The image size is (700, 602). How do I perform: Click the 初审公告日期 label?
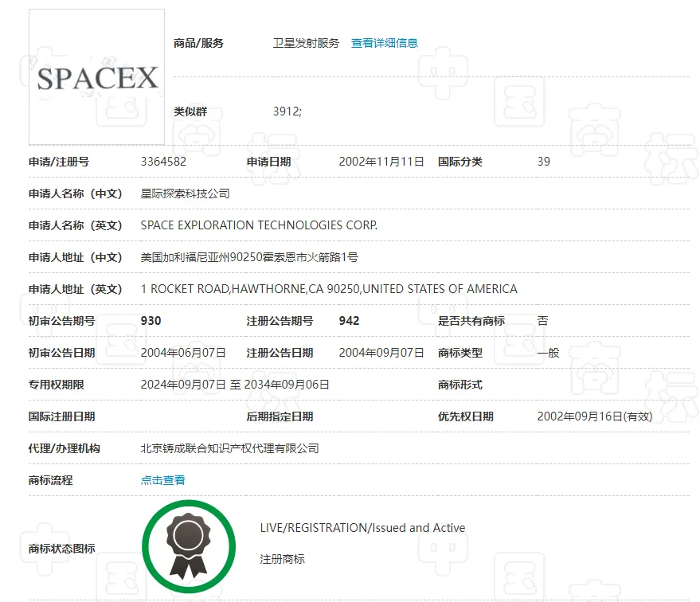[61, 353]
